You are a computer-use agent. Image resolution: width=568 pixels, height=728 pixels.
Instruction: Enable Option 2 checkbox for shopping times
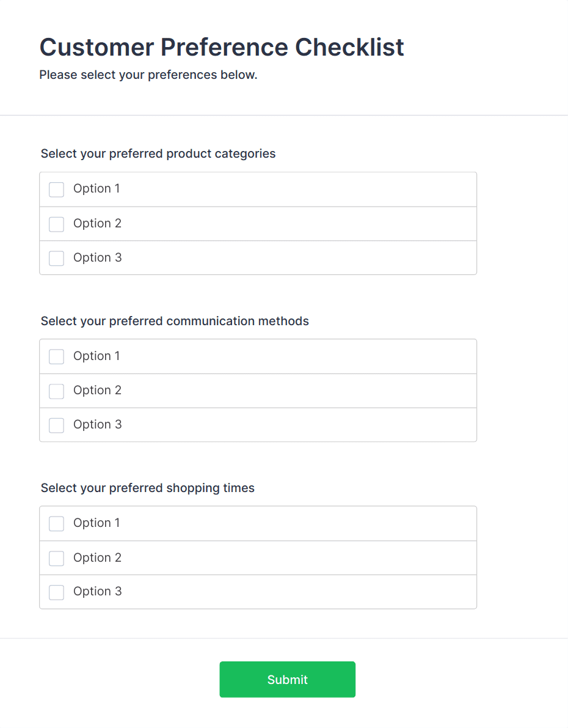tap(56, 558)
